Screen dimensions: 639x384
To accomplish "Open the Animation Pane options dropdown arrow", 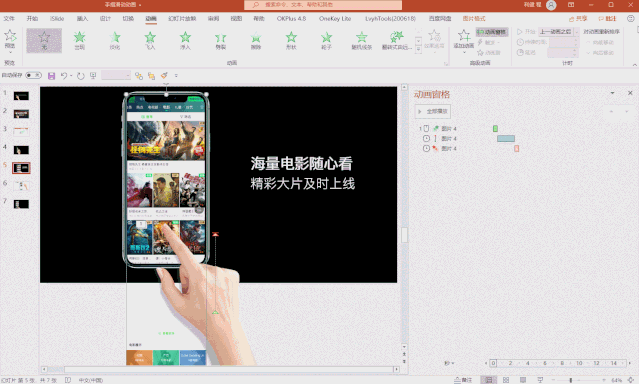I will pyautogui.click(x=612, y=93).
